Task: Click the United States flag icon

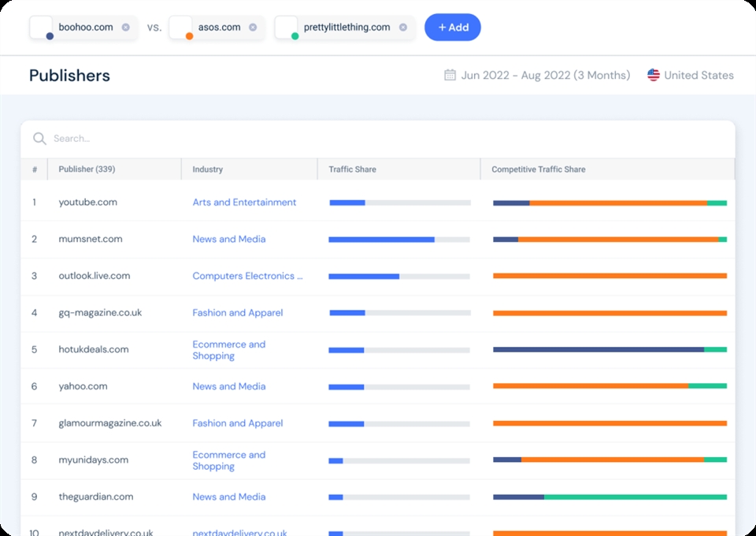Action: (653, 75)
